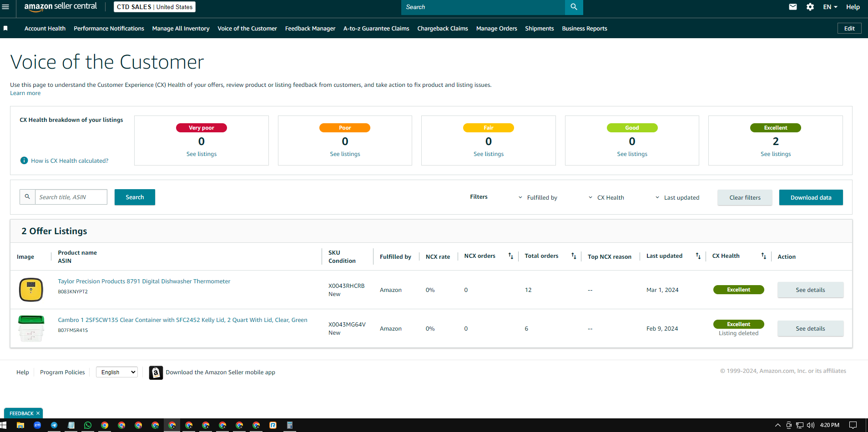The width and height of the screenshot is (868, 432).
Task: Open Telegram from the taskbar
Action: 54,425
